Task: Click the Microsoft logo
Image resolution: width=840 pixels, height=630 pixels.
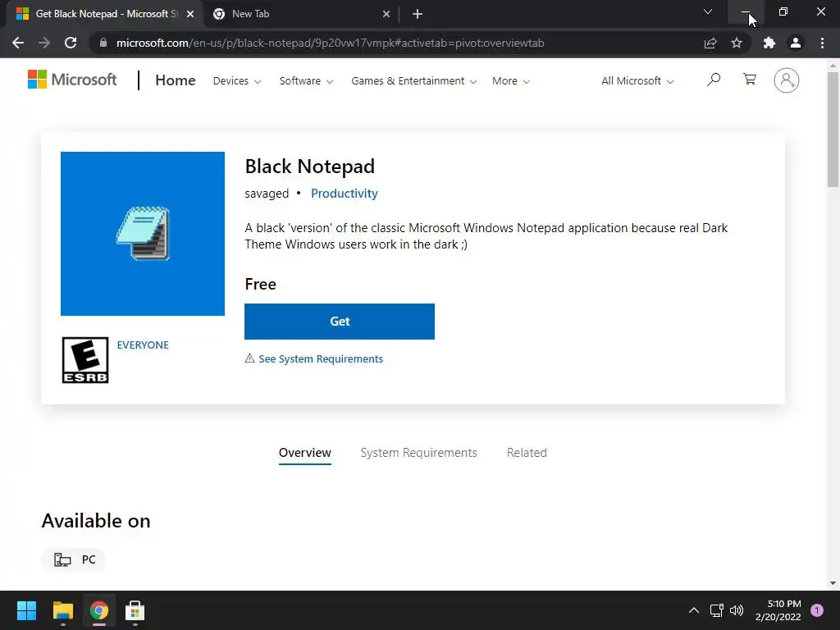Action: [x=72, y=80]
